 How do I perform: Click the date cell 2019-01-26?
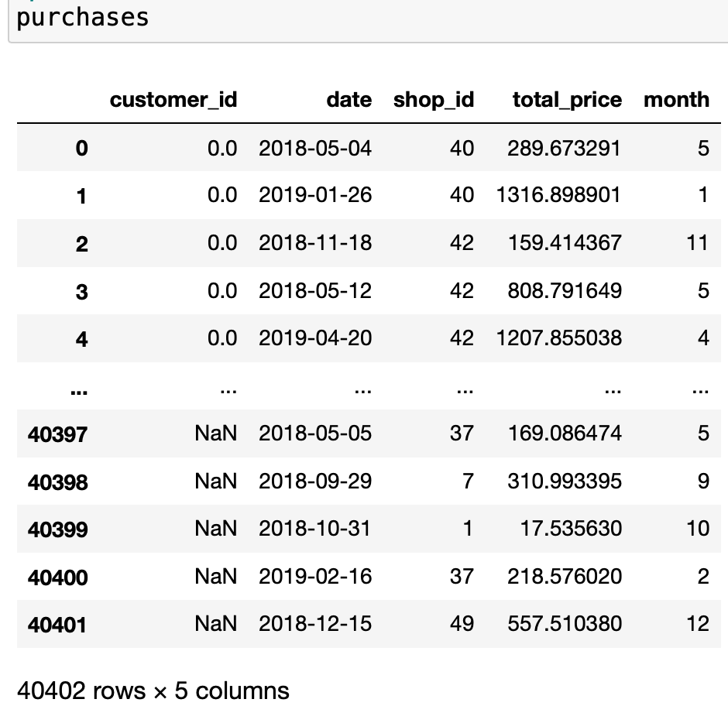tap(315, 195)
